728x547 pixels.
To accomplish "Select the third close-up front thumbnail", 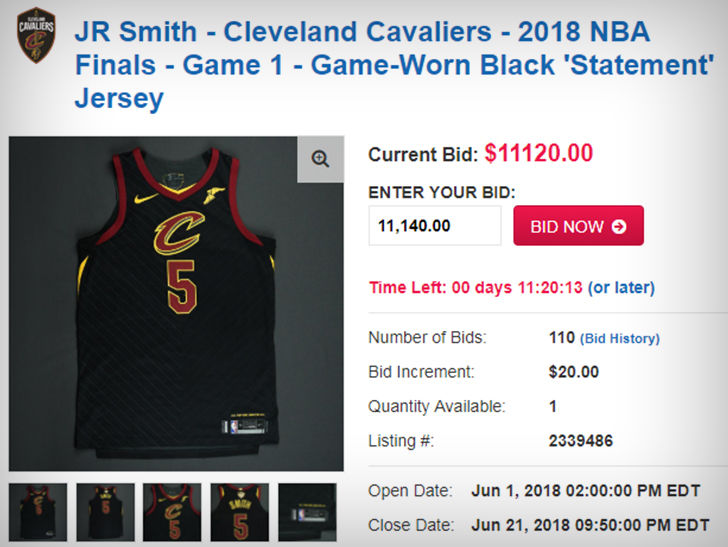I will pos(172,512).
